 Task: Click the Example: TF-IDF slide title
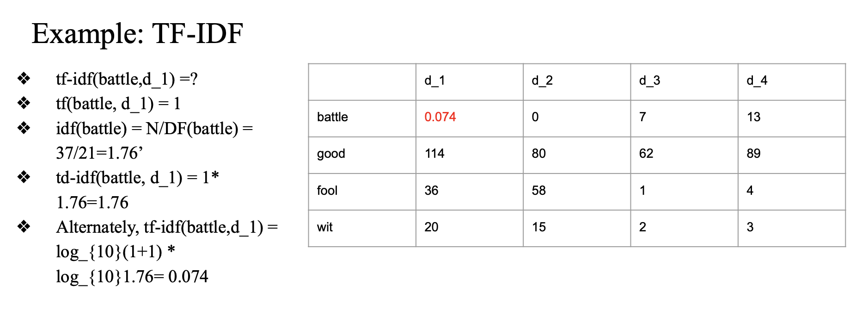pos(137,34)
